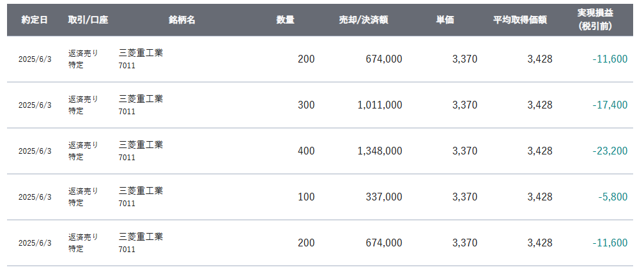The image size is (644, 270).
Task: Click the quantity 300 cell
Action: click(x=307, y=105)
